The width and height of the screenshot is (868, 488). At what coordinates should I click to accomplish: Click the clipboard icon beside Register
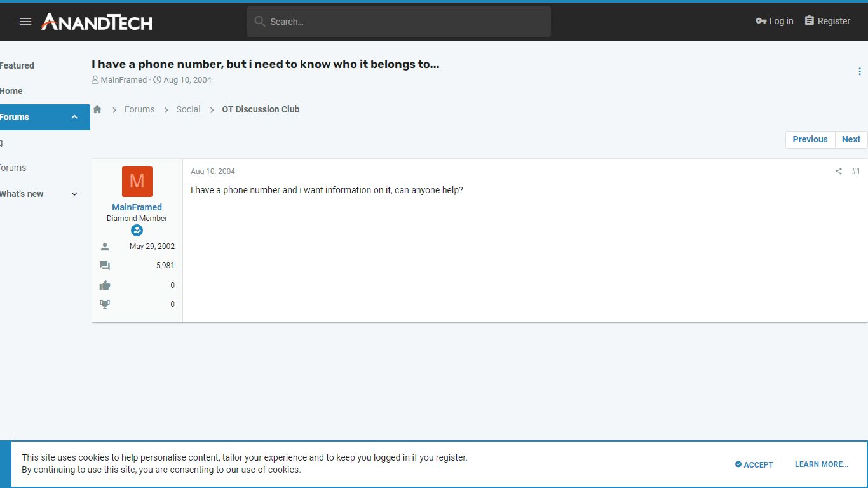pyautogui.click(x=809, y=21)
